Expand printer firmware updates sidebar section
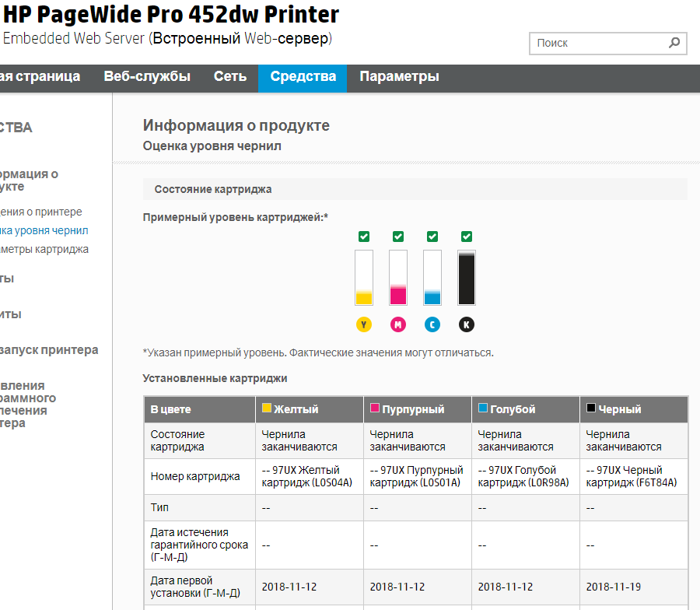This screenshot has height=610, width=700. (x=28, y=404)
